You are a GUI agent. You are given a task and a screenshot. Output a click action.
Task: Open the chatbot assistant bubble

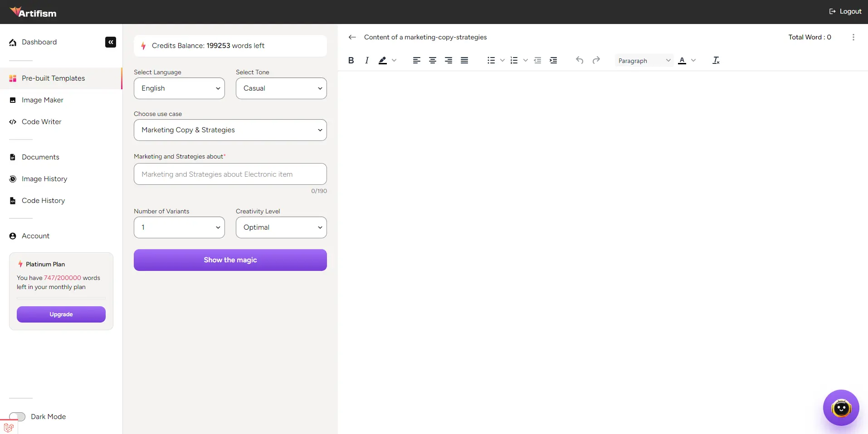(841, 408)
